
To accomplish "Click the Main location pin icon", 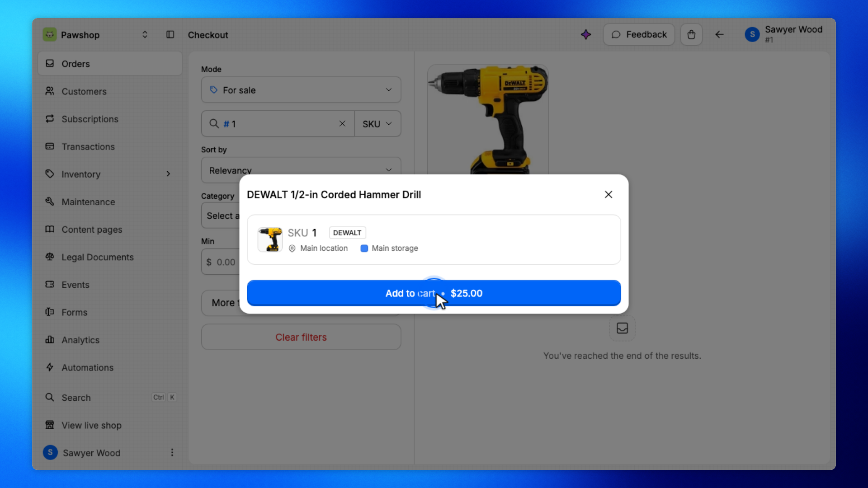I will click(x=292, y=249).
